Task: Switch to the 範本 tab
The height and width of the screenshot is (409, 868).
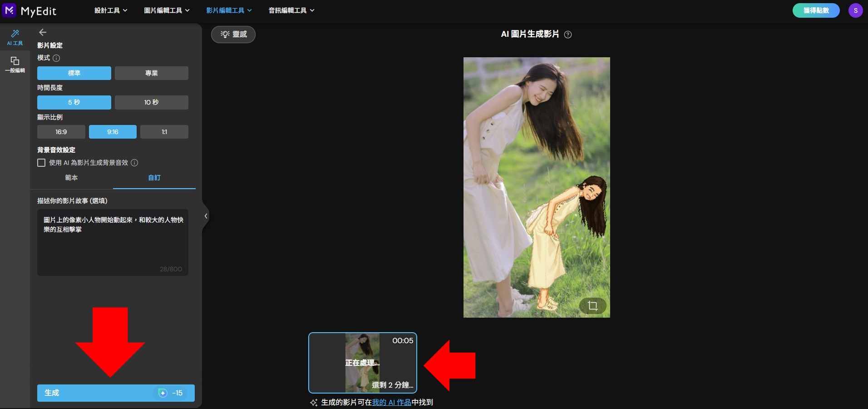Action: tap(71, 178)
